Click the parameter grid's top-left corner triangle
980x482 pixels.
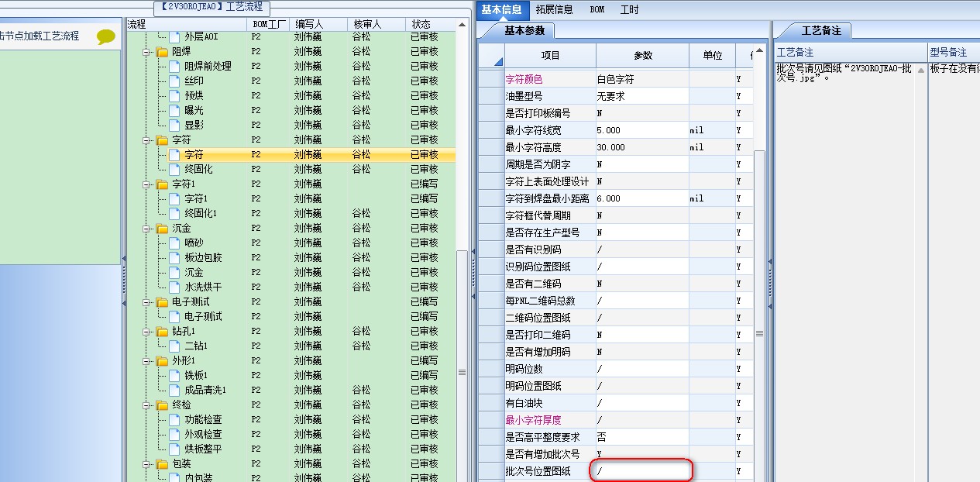click(498, 61)
